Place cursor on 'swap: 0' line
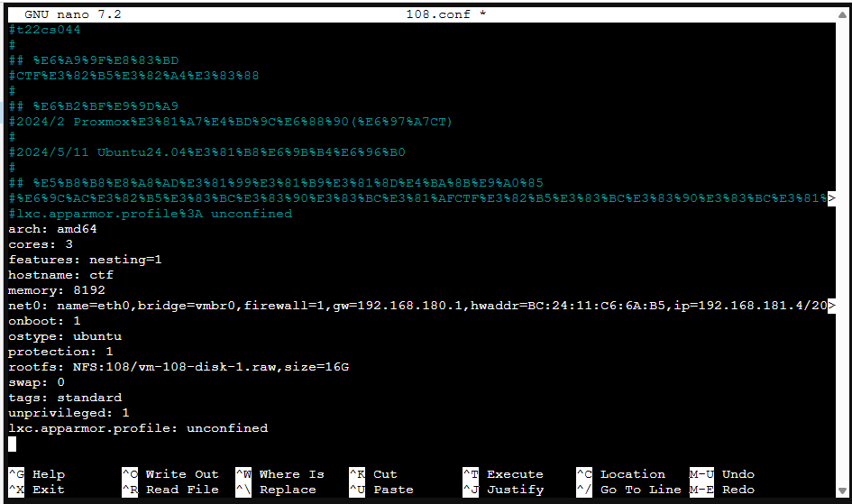Image resolution: width=852 pixels, height=504 pixels. [x=36, y=382]
